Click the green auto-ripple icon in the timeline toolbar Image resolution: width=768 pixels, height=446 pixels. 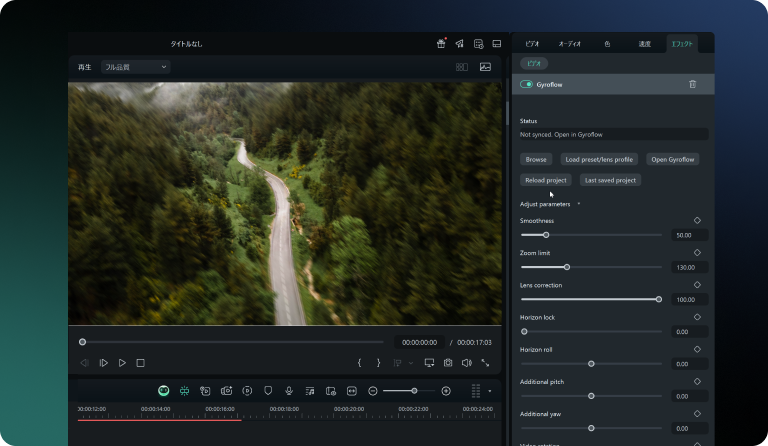(x=185, y=391)
